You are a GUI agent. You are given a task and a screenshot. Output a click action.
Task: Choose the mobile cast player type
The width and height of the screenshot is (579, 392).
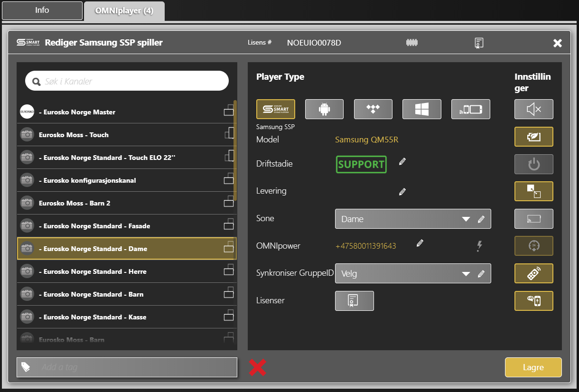tap(471, 109)
